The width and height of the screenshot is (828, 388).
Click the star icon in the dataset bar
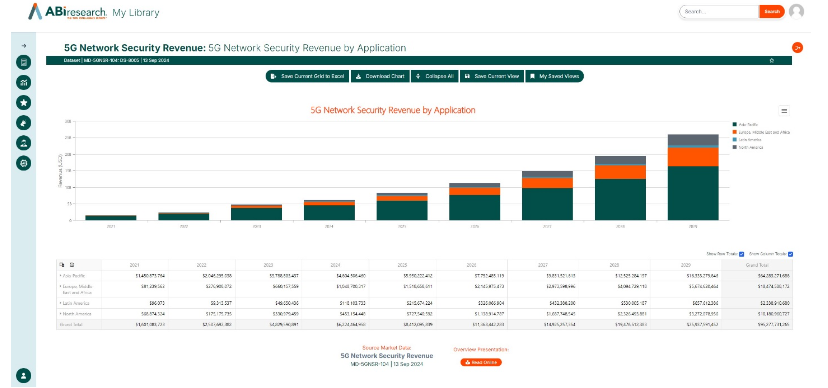[x=771, y=61]
